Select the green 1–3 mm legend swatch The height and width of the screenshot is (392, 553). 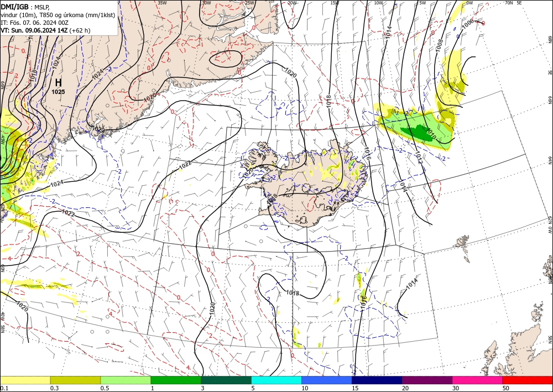pos(176,380)
